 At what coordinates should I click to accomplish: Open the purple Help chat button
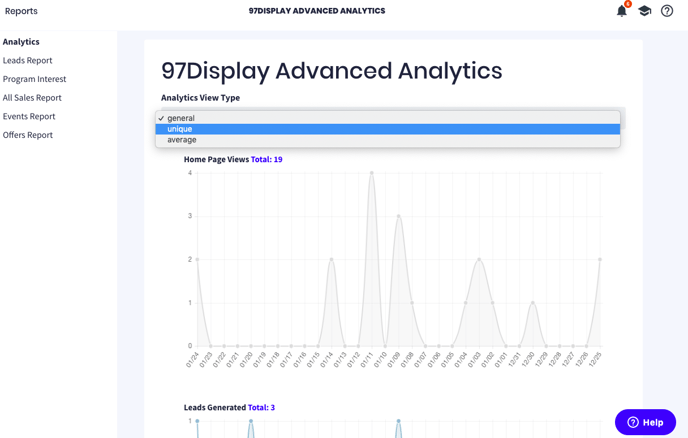click(645, 422)
